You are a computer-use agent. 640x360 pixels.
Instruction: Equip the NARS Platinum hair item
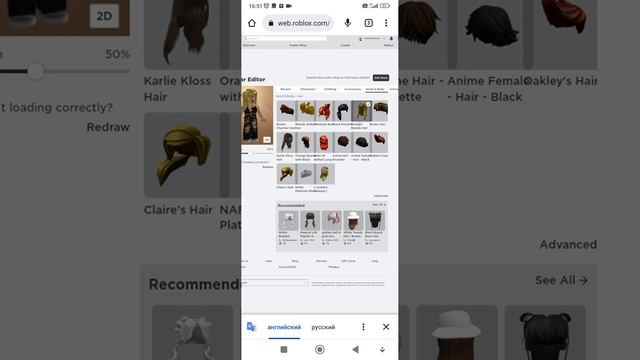click(305, 174)
